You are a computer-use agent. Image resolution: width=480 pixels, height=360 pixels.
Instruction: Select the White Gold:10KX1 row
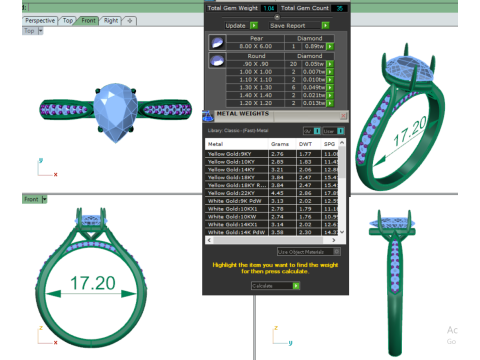tap(271, 209)
